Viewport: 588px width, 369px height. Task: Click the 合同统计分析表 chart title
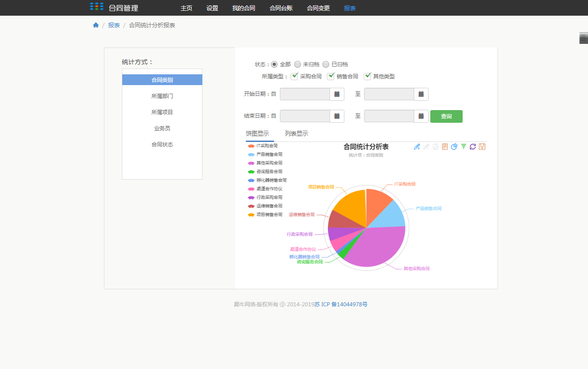pyautogui.click(x=366, y=146)
